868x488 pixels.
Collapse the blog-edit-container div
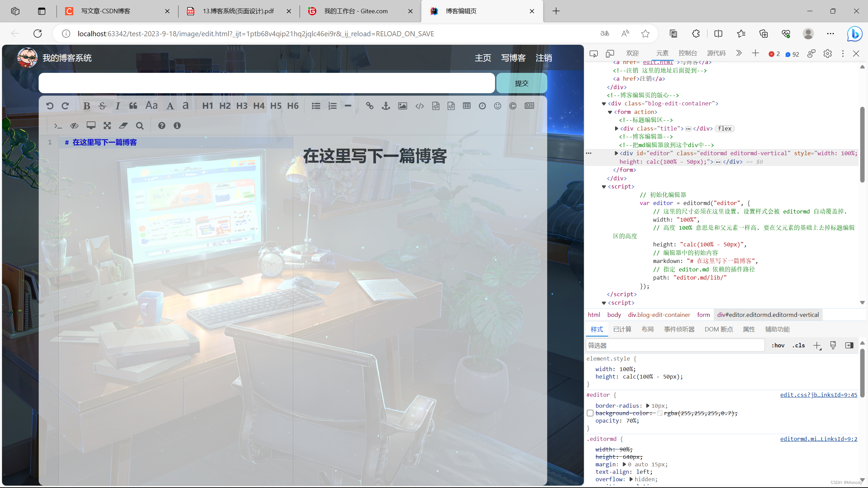pos(604,104)
